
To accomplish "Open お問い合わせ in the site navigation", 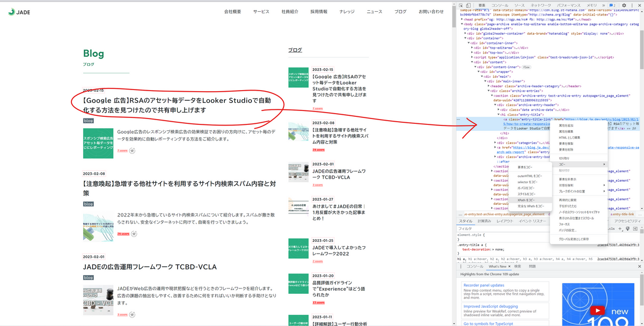I will 431,11.
